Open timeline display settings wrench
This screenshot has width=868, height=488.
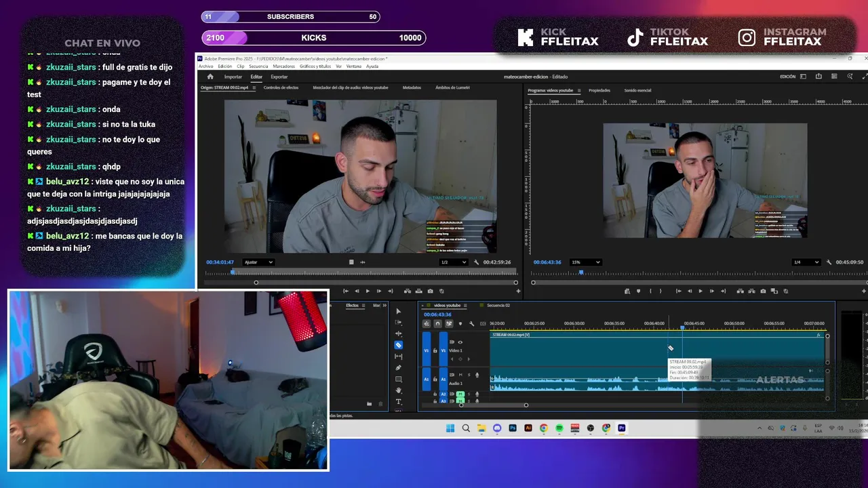pos(471,323)
